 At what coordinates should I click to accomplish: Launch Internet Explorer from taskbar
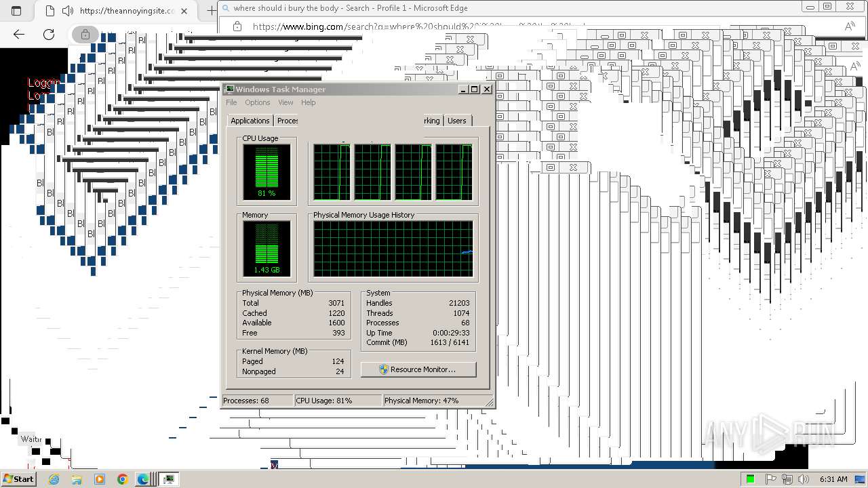[x=54, y=479]
